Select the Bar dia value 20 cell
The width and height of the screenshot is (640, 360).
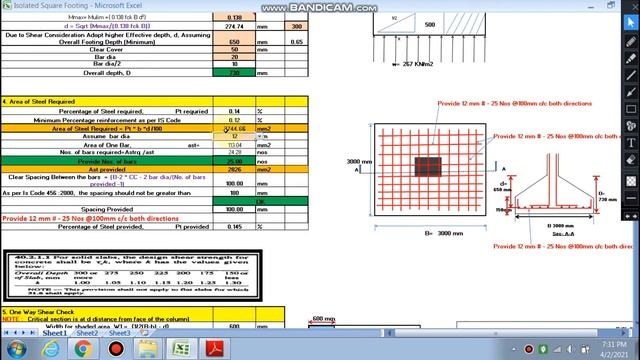(x=234, y=57)
